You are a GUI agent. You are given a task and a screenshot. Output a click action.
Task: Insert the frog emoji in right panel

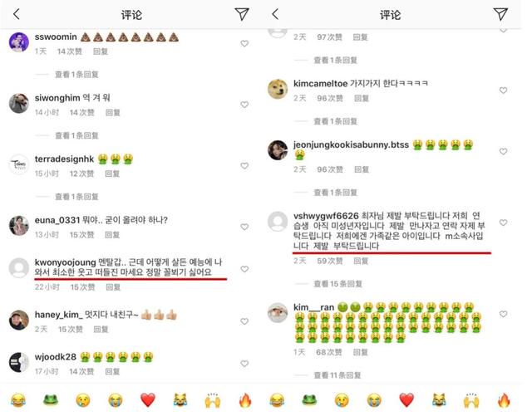point(309,400)
